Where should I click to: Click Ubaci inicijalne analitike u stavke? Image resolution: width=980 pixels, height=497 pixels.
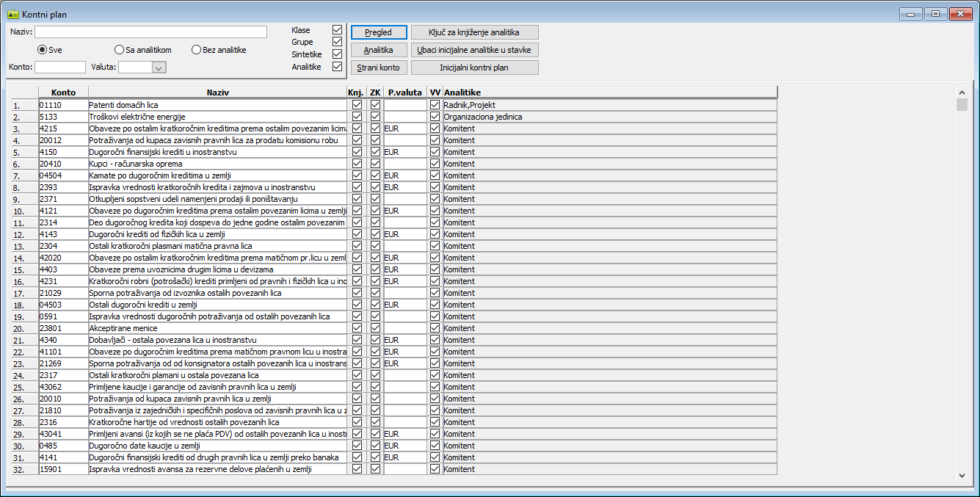(x=474, y=50)
